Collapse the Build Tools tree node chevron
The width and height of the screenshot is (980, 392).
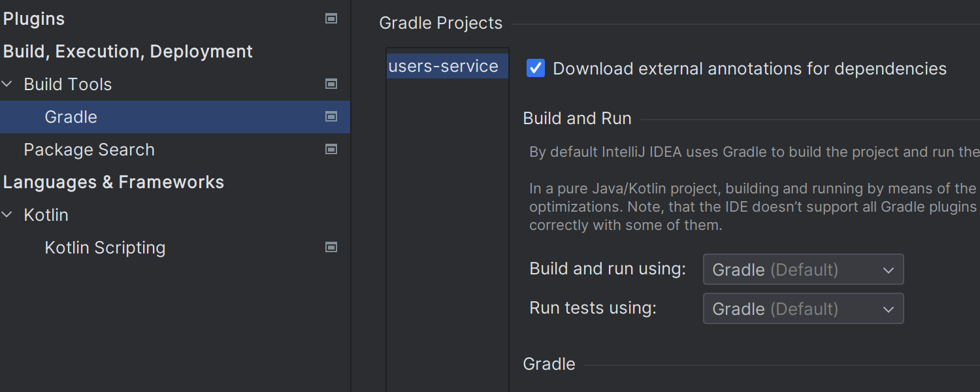pos(8,84)
